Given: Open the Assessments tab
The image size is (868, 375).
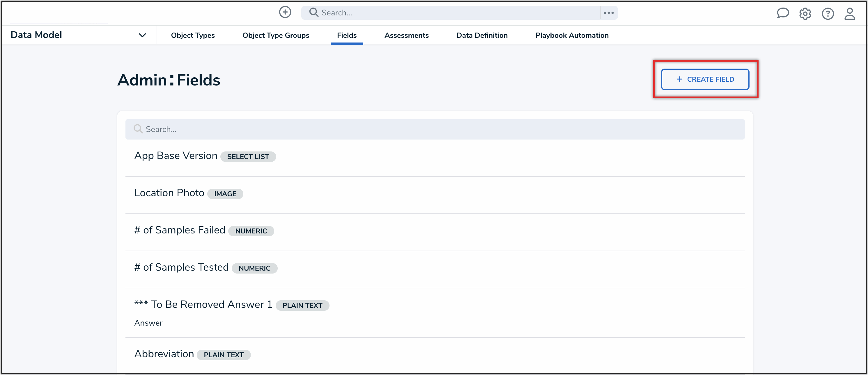Looking at the screenshot, I should tap(406, 35).
